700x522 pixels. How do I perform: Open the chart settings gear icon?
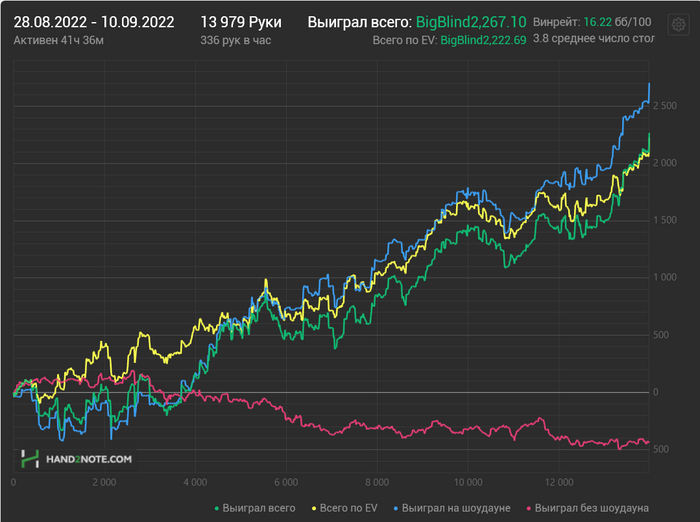coord(678,24)
